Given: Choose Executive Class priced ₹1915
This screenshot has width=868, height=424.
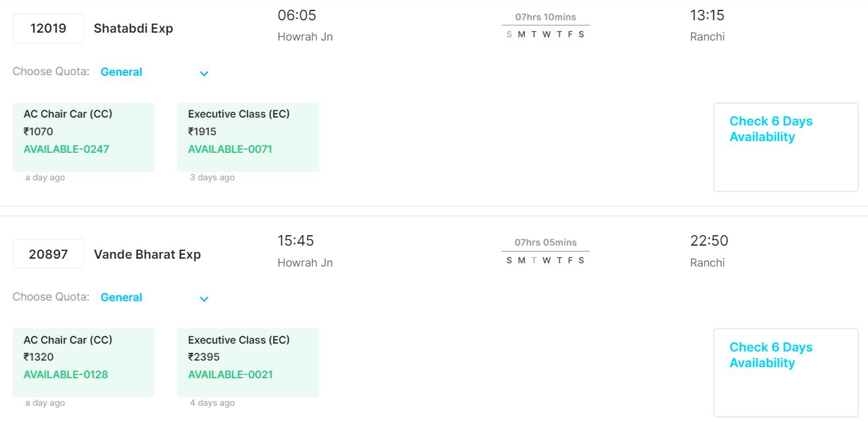Looking at the screenshot, I should (x=248, y=137).
